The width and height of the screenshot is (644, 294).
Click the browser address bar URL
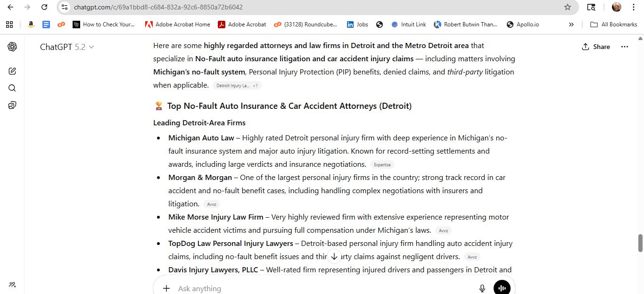click(158, 7)
